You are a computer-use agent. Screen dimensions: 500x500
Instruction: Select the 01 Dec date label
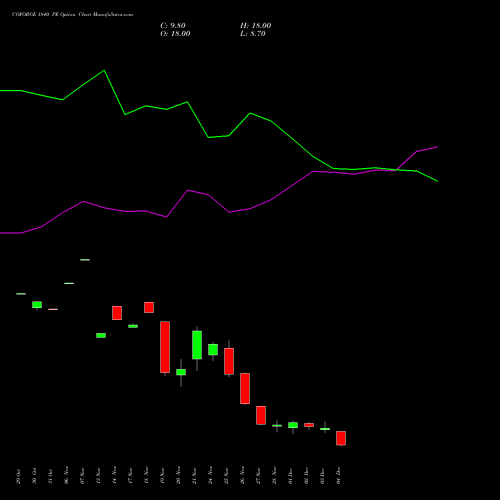(x=290, y=476)
